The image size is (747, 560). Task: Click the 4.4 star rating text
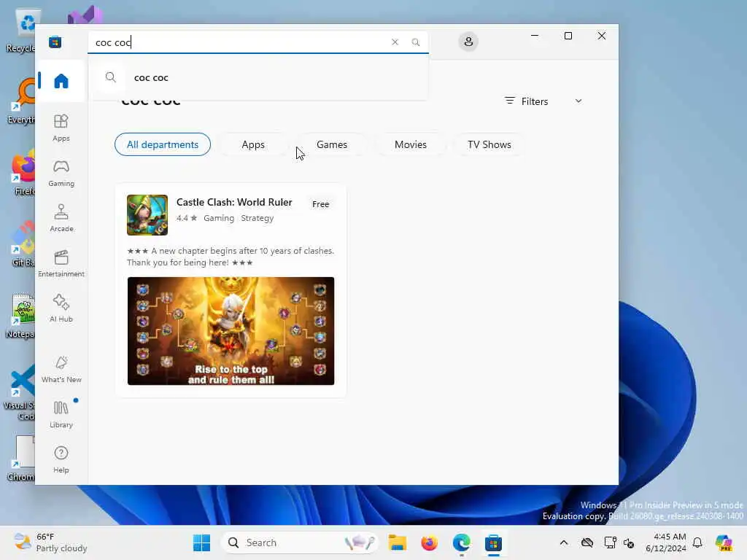tap(186, 218)
